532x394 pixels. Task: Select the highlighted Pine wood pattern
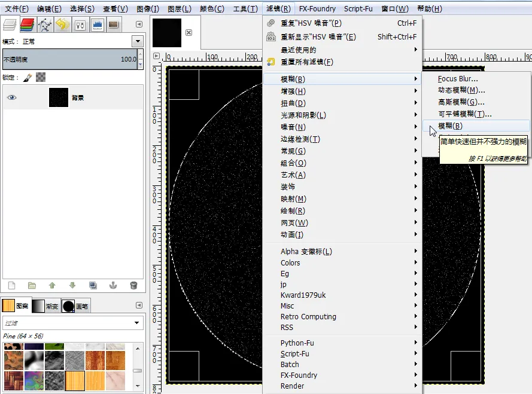click(x=75, y=380)
